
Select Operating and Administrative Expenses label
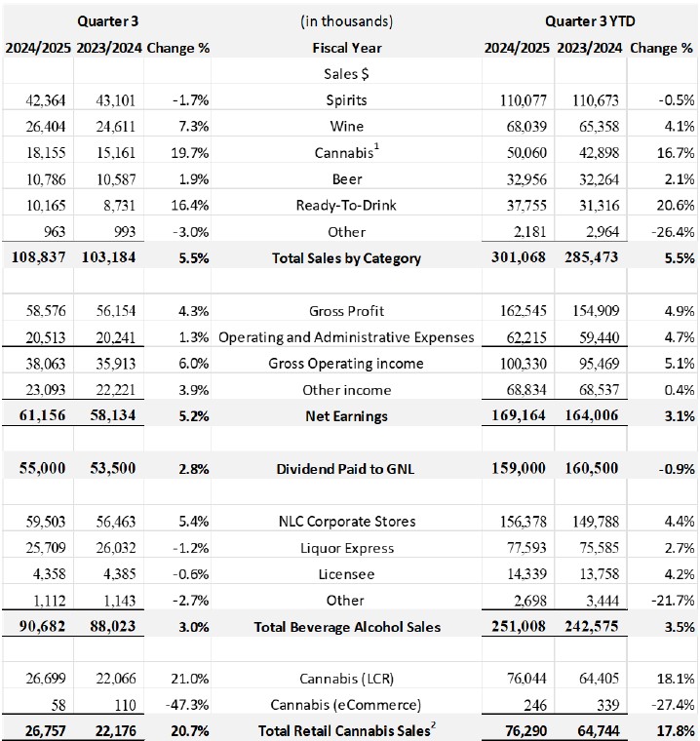pyautogui.click(x=346, y=337)
